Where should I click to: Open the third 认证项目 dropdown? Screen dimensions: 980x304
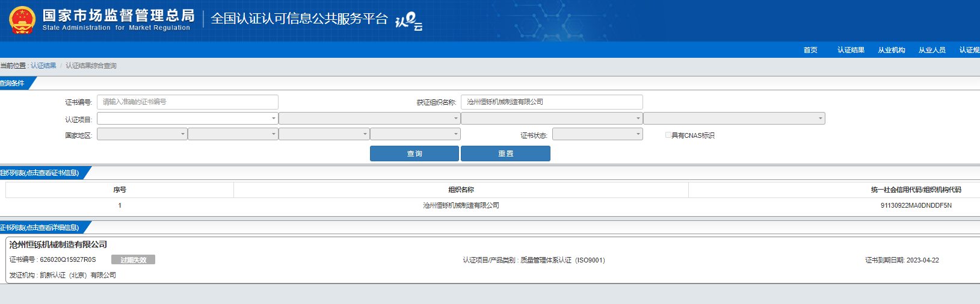click(552, 119)
